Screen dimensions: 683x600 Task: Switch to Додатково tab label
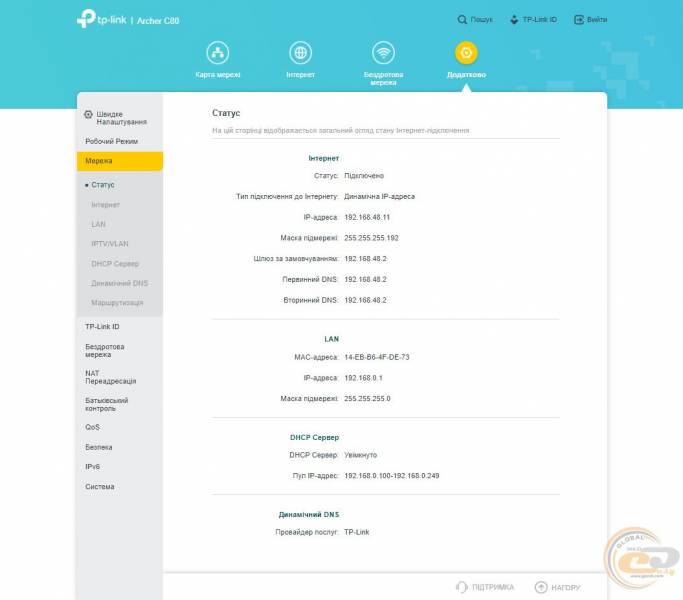(466, 75)
